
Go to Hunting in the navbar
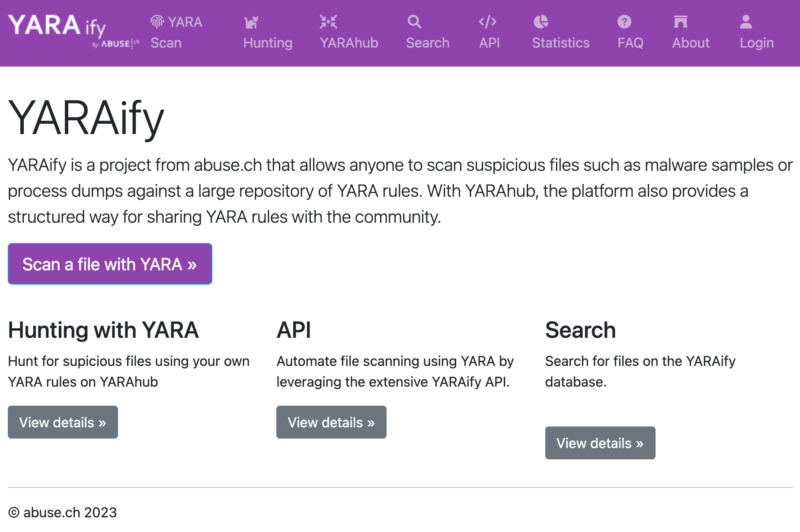[x=268, y=32]
